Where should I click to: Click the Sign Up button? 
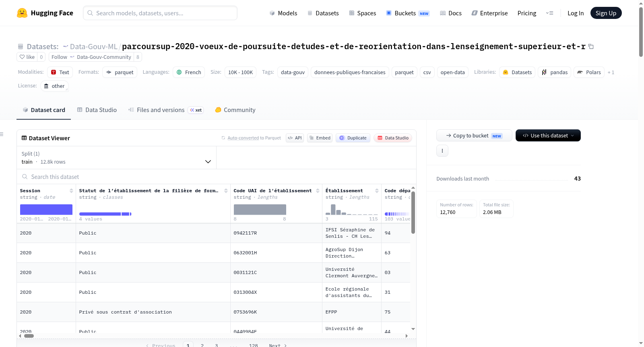tap(606, 13)
